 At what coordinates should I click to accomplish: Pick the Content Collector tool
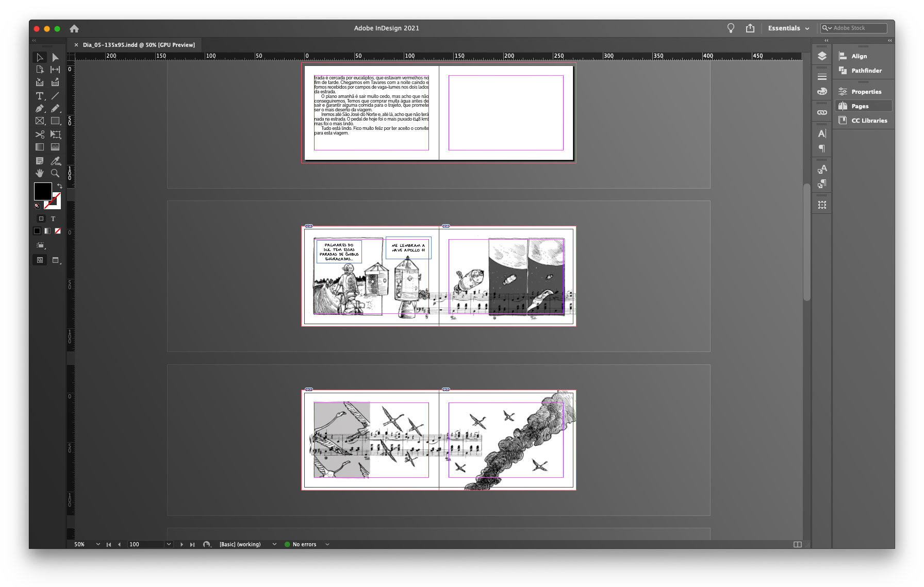40,82
